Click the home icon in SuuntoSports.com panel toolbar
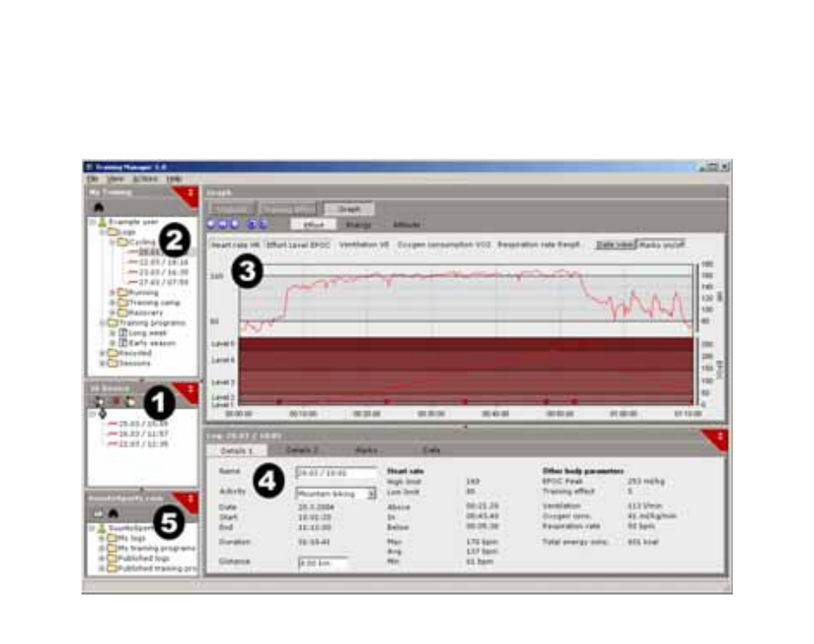 coord(113,513)
